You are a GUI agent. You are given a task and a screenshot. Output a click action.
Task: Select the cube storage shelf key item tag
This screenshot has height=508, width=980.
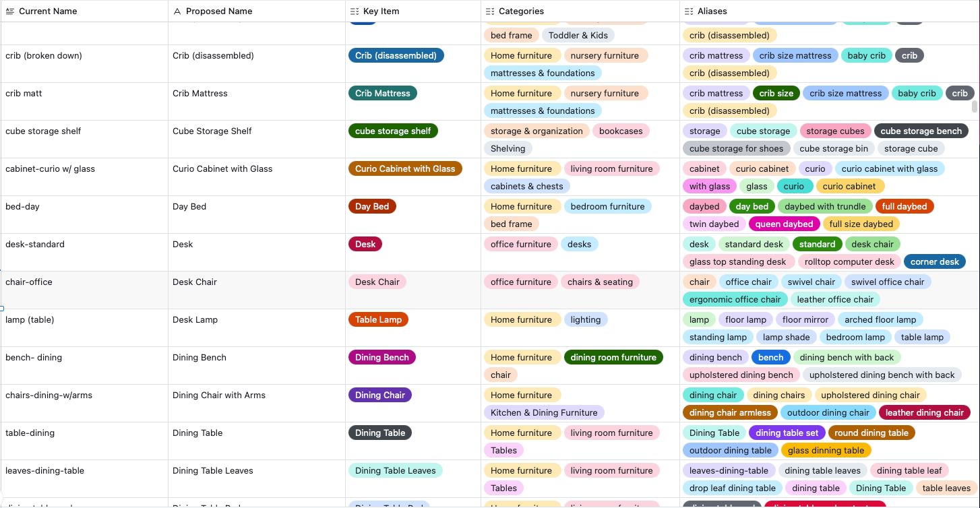[x=393, y=131]
